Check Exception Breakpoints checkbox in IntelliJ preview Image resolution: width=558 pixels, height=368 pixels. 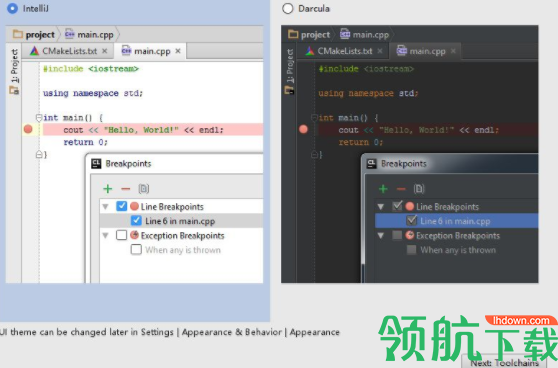121,235
